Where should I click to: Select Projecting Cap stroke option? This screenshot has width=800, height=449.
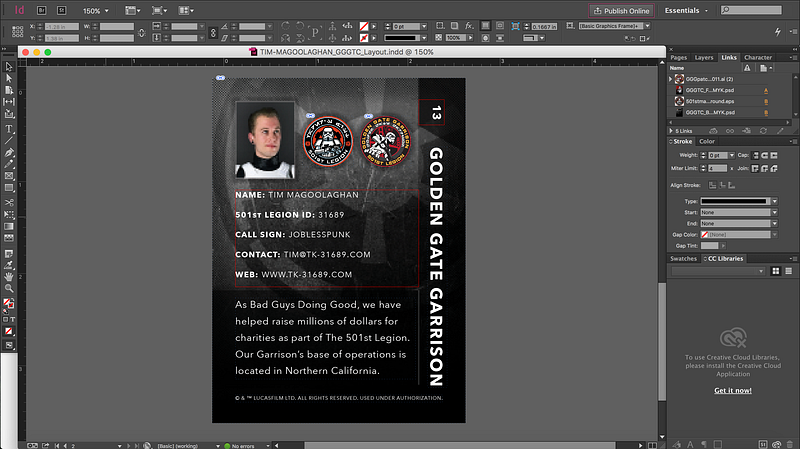[x=774, y=155]
